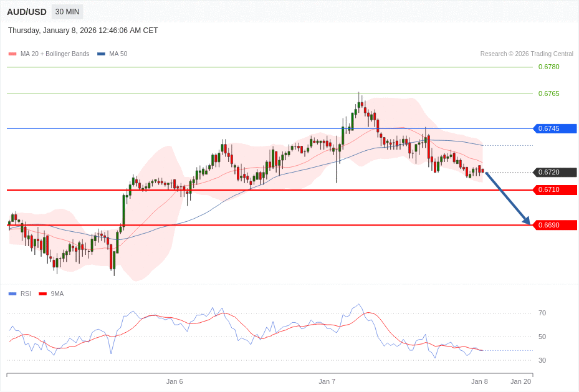
Task: Click the Research © 2026 Trading Central link
Action: pyautogui.click(x=527, y=54)
